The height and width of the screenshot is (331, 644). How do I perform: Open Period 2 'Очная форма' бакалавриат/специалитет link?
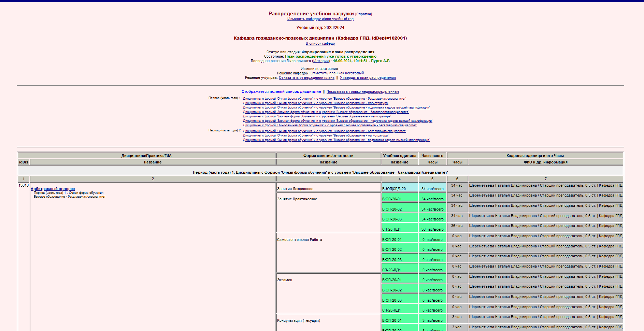[x=324, y=131]
